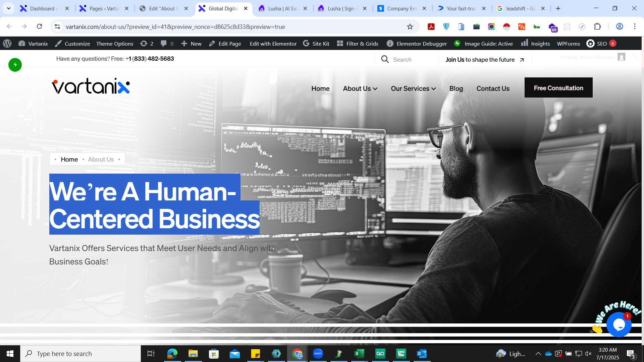Click the taskbar search box

tap(80, 354)
